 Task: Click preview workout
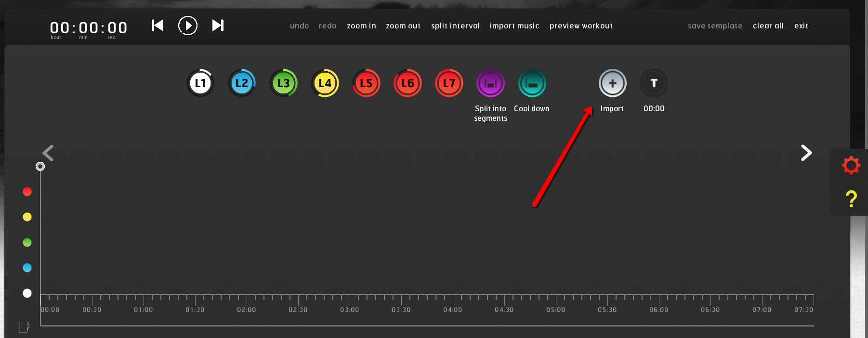[581, 26]
